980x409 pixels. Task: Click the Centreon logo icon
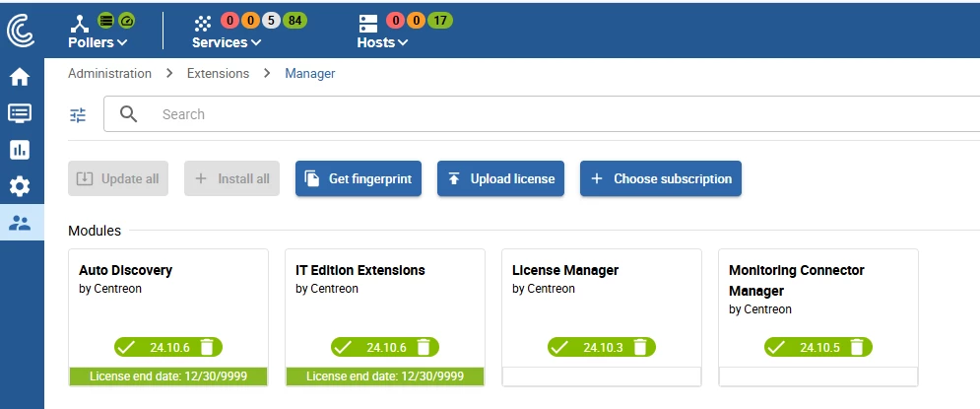[x=21, y=31]
